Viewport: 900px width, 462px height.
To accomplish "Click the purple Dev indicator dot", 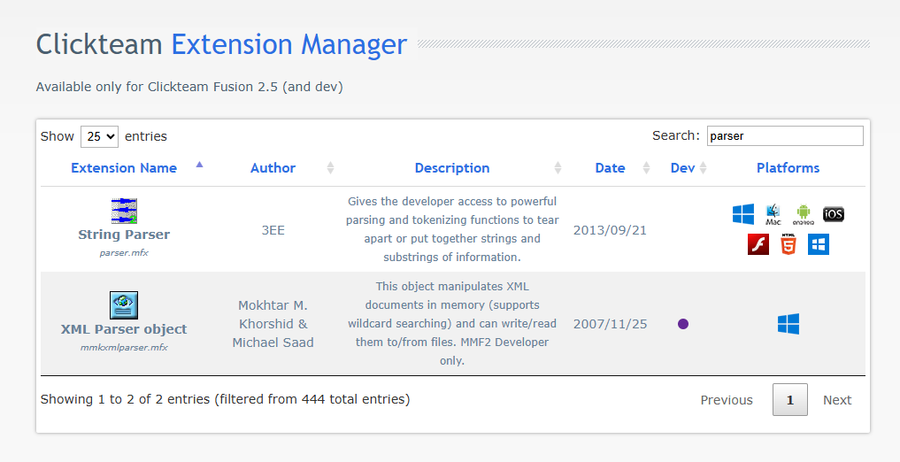I will [x=683, y=324].
